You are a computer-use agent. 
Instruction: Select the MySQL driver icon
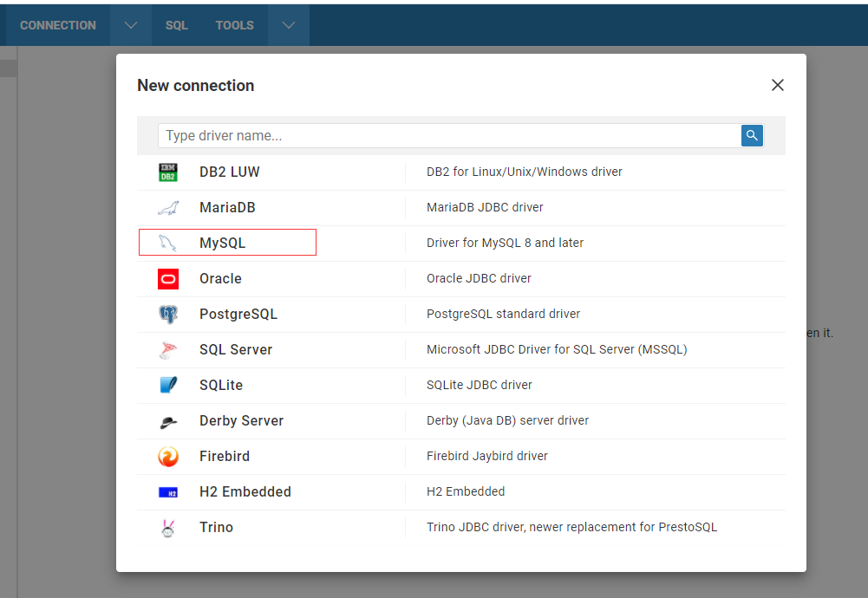[x=169, y=242]
